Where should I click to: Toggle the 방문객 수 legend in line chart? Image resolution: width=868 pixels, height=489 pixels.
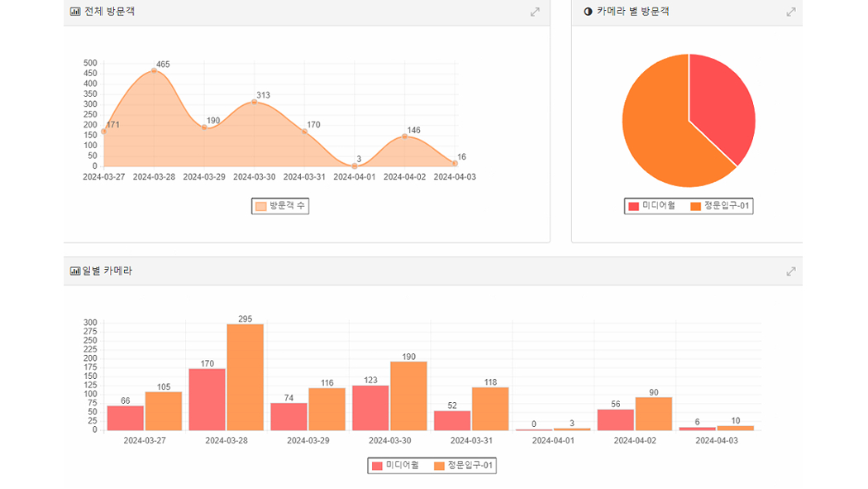[280, 206]
